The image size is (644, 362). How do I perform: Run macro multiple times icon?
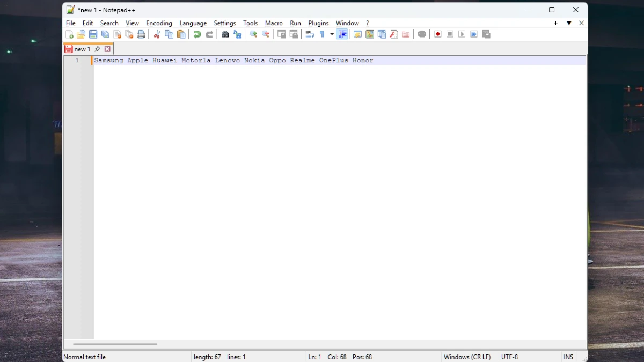(x=474, y=34)
